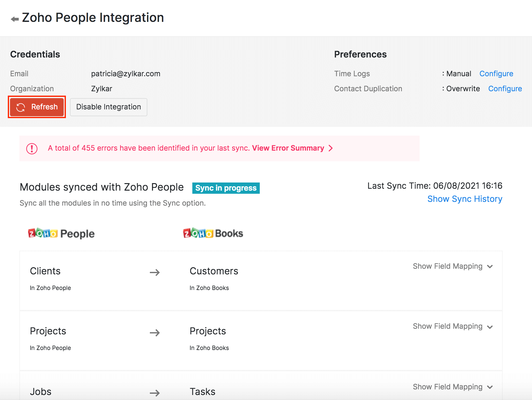The width and height of the screenshot is (532, 400).
Task: Click Disable Integration
Action: [x=108, y=107]
